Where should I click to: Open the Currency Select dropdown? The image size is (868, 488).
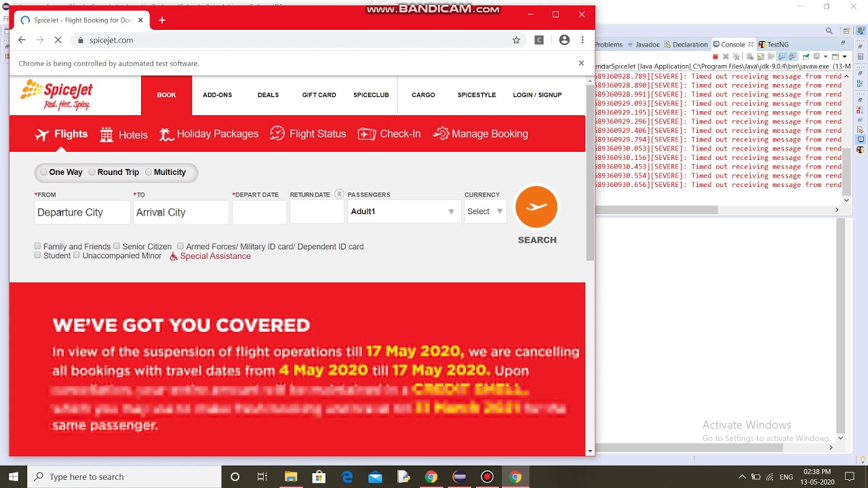coord(485,211)
